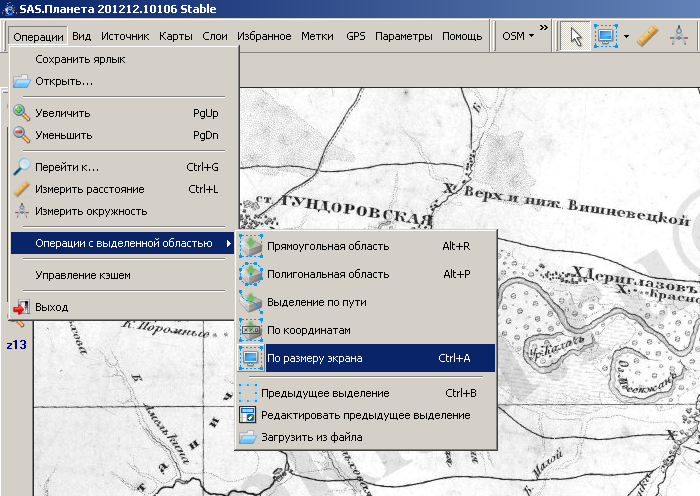Image resolution: width=700 pixels, height=496 pixels.
Task: Choose Измерить расстояние menu entry
Action: [122, 189]
